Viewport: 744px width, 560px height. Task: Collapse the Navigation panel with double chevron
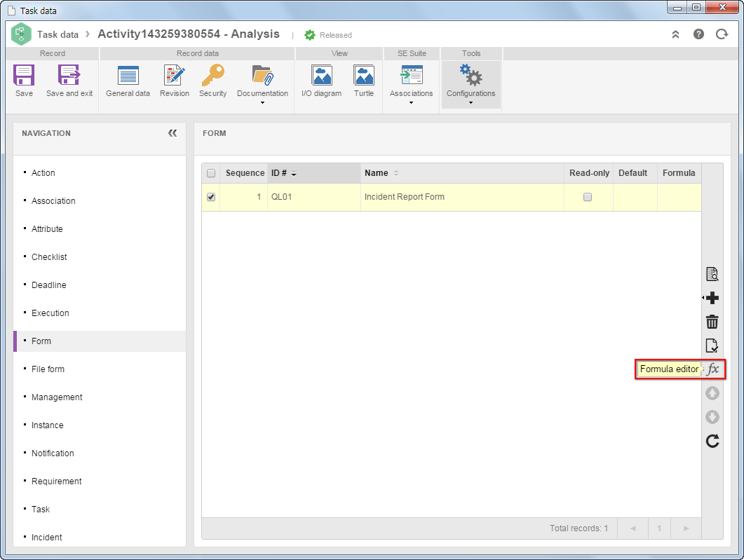(x=173, y=133)
